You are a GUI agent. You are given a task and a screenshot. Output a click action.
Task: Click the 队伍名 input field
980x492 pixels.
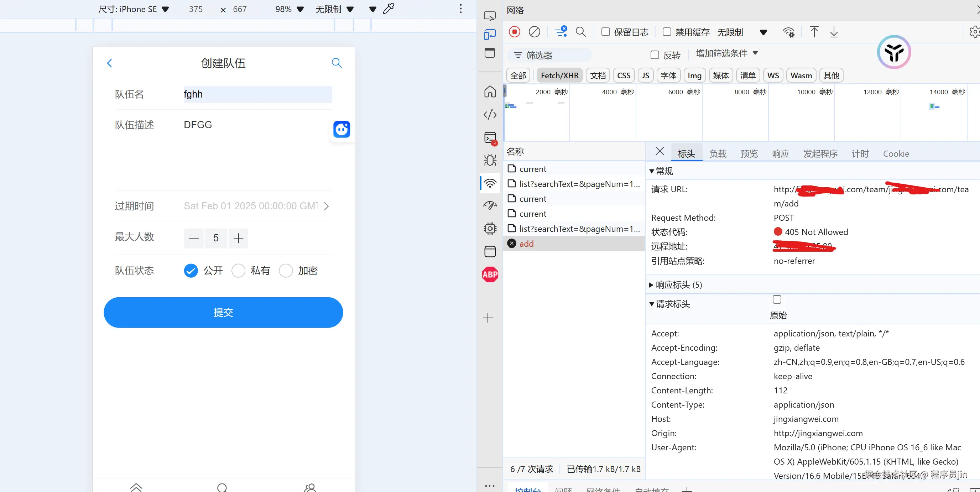point(257,94)
